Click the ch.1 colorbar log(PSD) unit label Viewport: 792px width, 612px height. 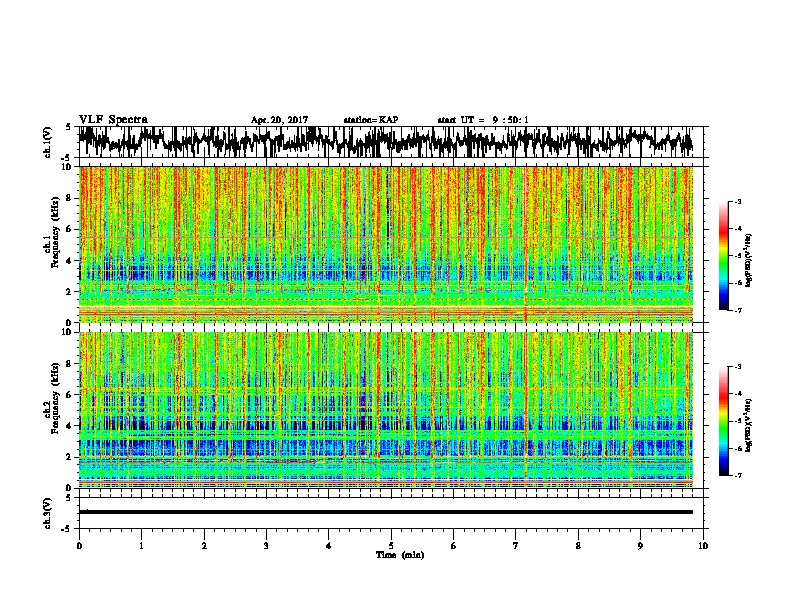click(748, 261)
